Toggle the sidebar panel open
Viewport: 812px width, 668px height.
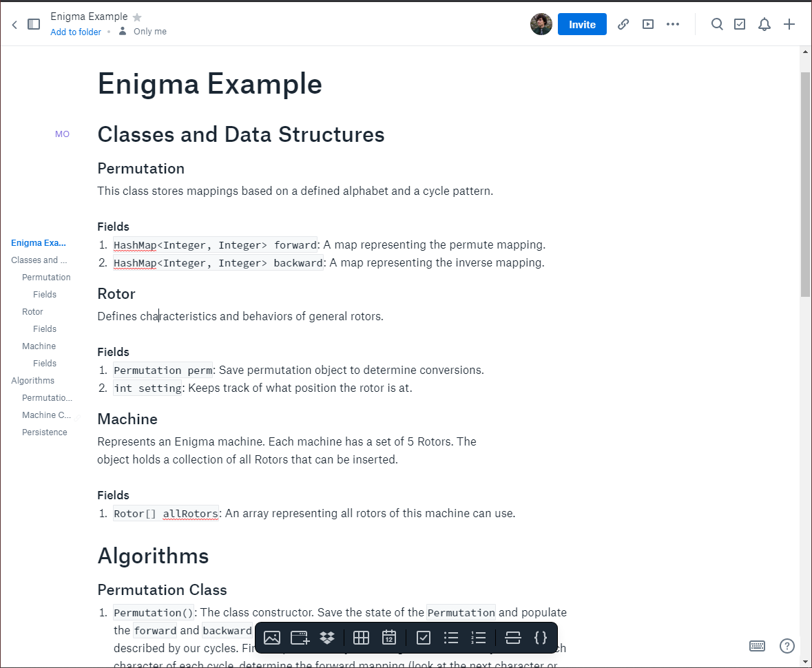(34, 23)
